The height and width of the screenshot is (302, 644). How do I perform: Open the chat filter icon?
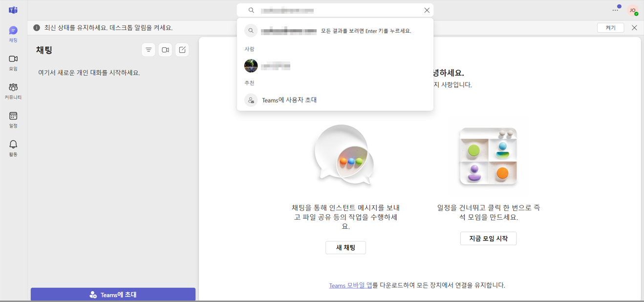pos(149,50)
